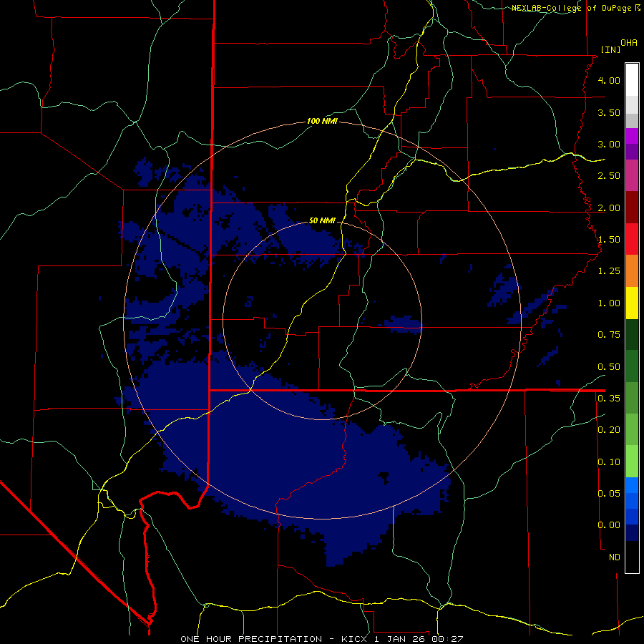Click the bright magenta legend color block

click(632, 136)
